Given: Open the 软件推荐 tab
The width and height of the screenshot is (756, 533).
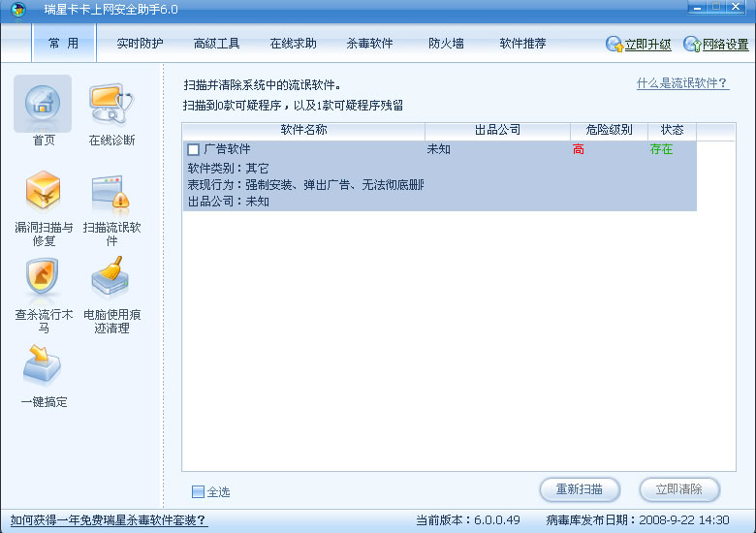Looking at the screenshot, I should (x=522, y=44).
